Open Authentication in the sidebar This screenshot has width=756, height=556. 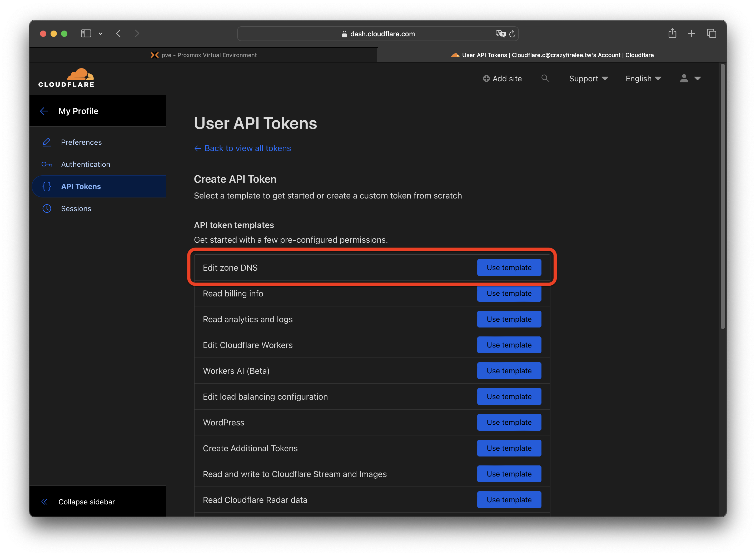tap(86, 164)
